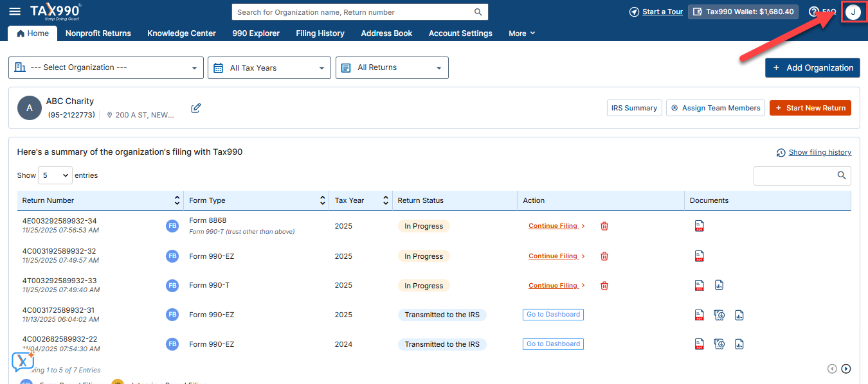This screenshot has width=868, height=384.
Task: Open the signature document for return 4C003172589932-31
Action: tap(739, 315)
